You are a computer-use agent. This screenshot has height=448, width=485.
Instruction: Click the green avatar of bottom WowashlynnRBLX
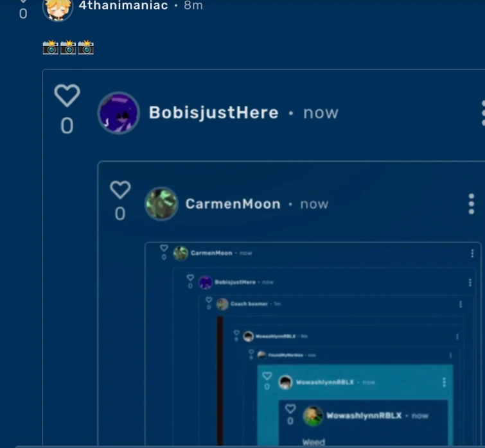(x=313, y=416)
